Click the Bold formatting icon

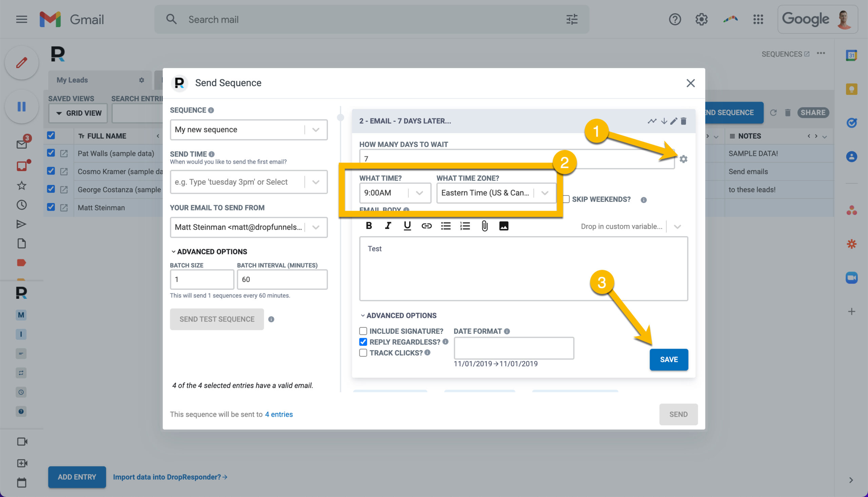pyautogui.click(x=369, y=226)
